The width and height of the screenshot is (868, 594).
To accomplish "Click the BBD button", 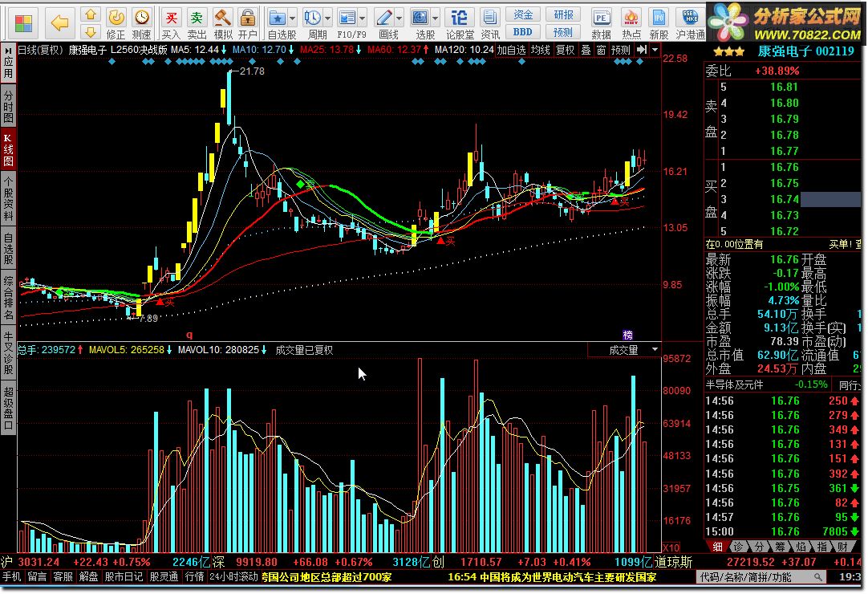I will [x=523, y=32].
